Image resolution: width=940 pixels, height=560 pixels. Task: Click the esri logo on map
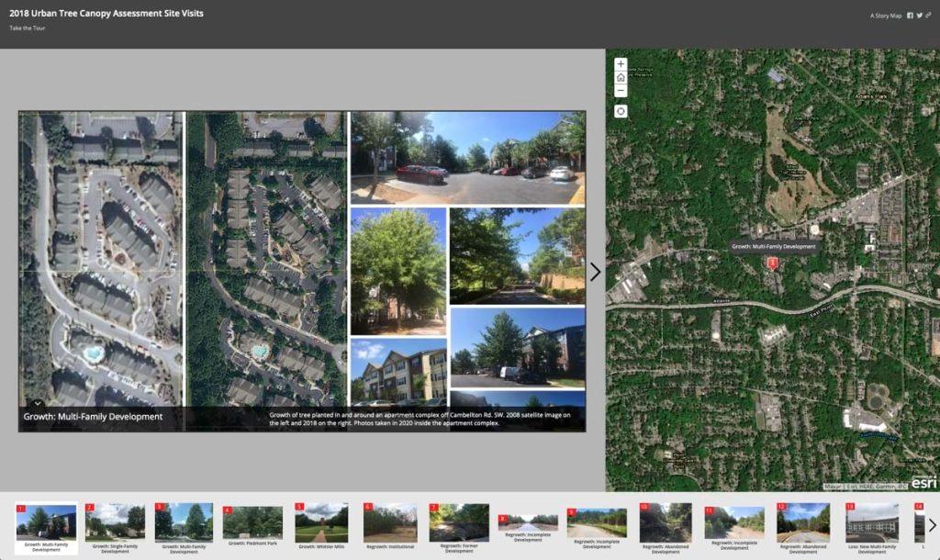pyautogui.click(x=923, y=482)
